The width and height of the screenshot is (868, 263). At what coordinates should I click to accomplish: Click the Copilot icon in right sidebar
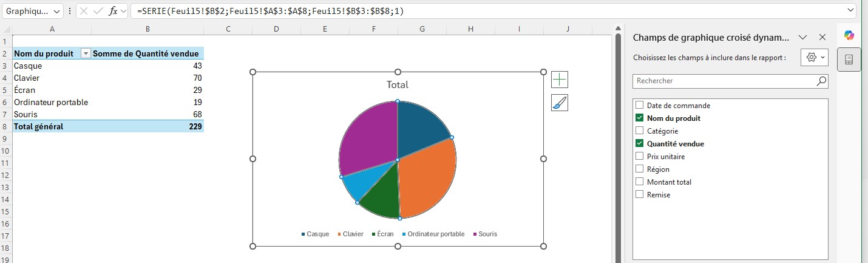[849, 36]
